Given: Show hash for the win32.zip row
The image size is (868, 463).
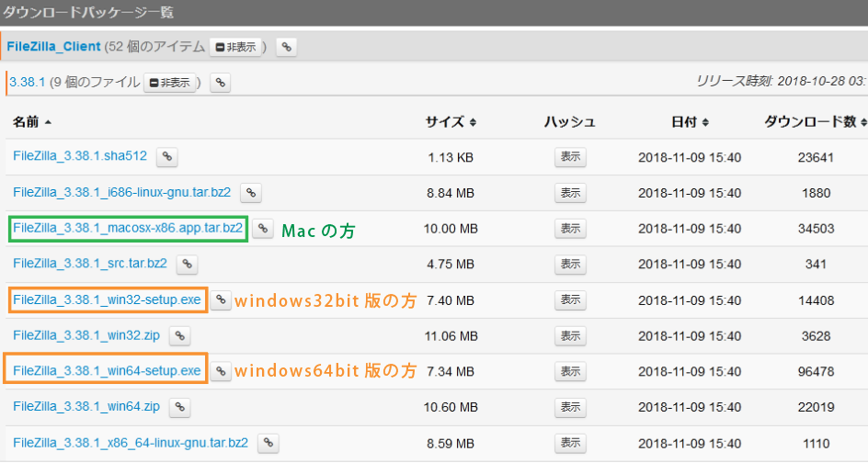Looking at the screenshot, I should [570, 336].
